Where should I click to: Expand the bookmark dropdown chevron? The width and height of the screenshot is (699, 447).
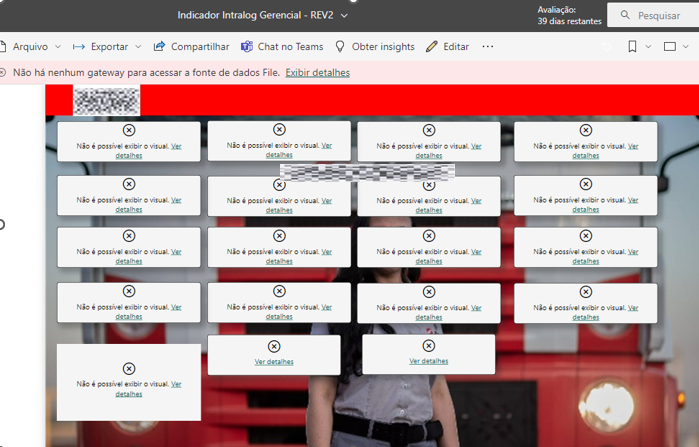click(x=648, y=47)
